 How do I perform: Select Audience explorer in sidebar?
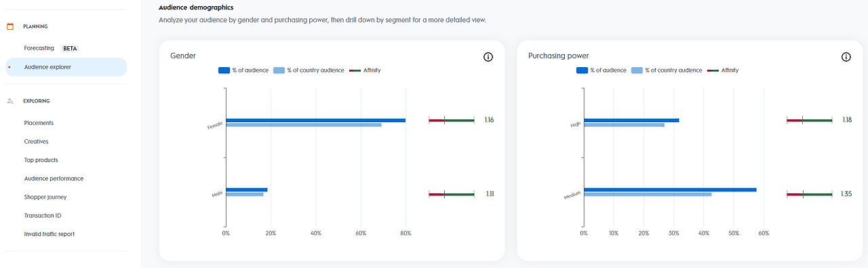point(66,67)
